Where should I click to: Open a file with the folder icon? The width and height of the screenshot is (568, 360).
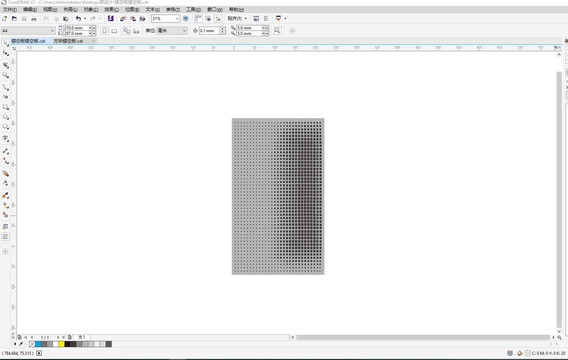click(x=14, y=18)
